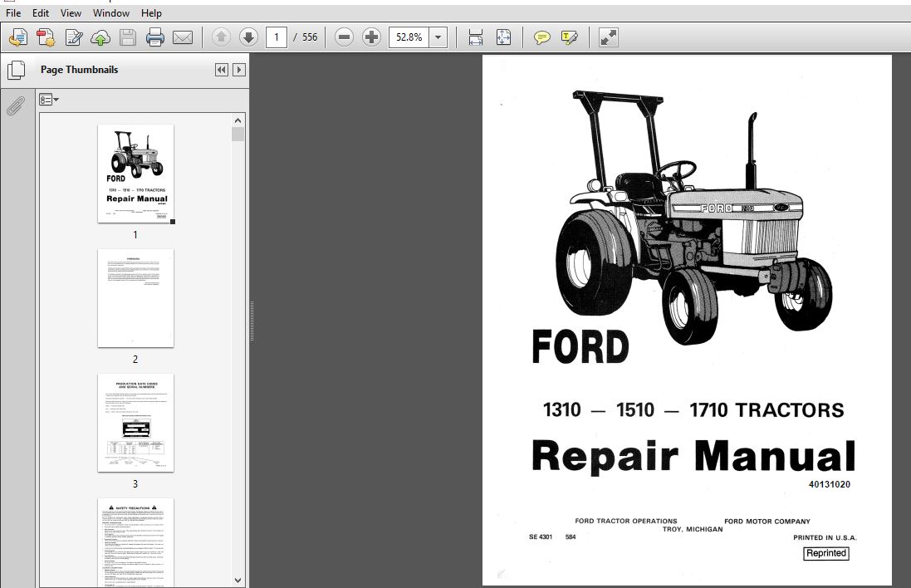Go to next page using down arrow
The height and width of the screenshot is (588, 911).
(x=248, y=37)
